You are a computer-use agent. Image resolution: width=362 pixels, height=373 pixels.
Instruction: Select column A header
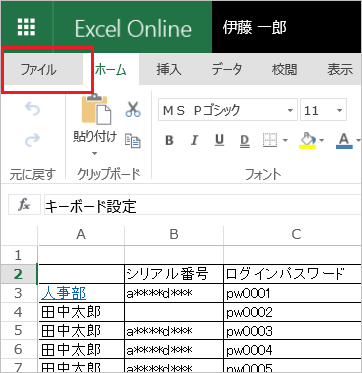click(81, 235)
